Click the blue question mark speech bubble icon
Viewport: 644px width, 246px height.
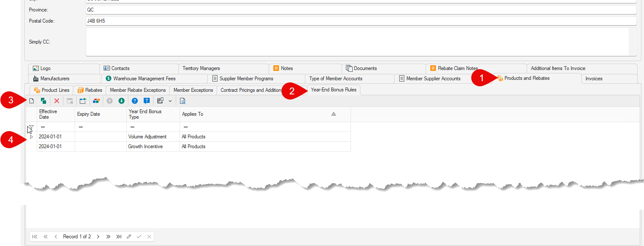point(147,101)
